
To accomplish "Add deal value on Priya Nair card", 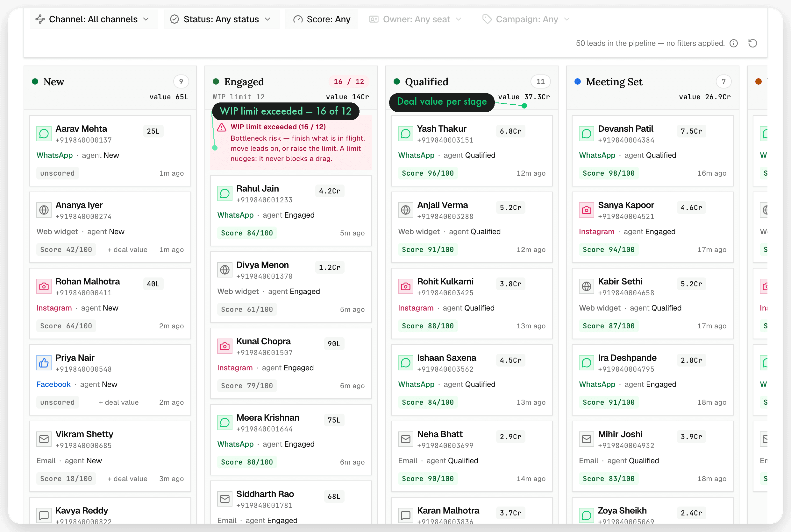I will coord(118,402).
